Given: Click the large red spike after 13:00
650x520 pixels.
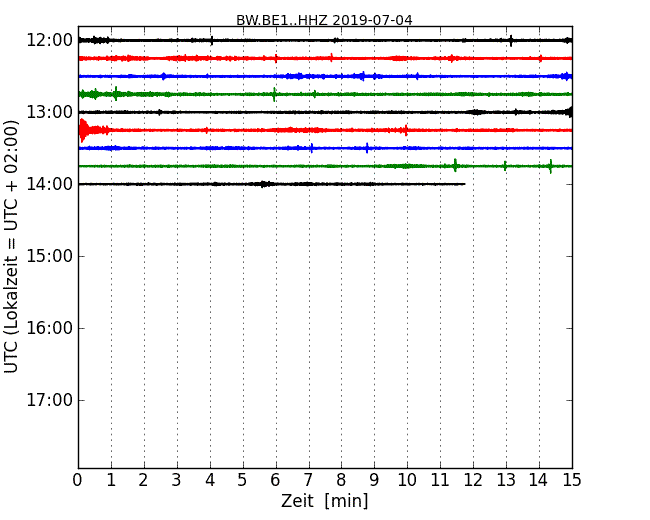Looking at the screenshot, I should [x=83, y=130].
